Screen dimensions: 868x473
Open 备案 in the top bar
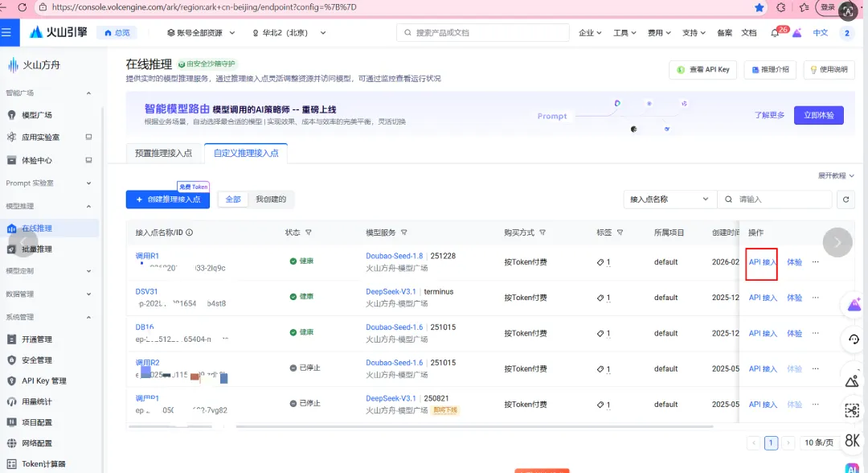(725, 33)
